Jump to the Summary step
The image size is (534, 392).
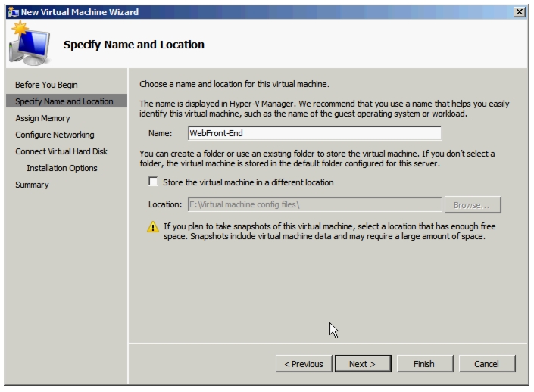tap(32, 185)
